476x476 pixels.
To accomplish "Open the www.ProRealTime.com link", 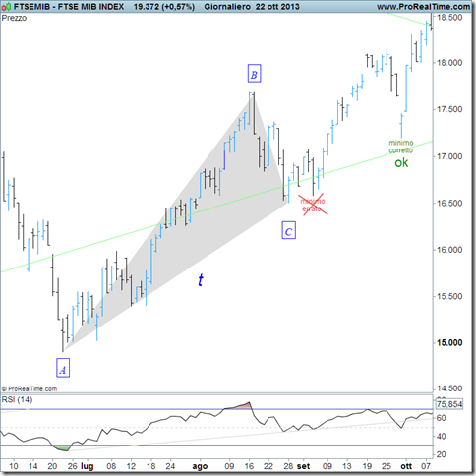I will [424, 6].
